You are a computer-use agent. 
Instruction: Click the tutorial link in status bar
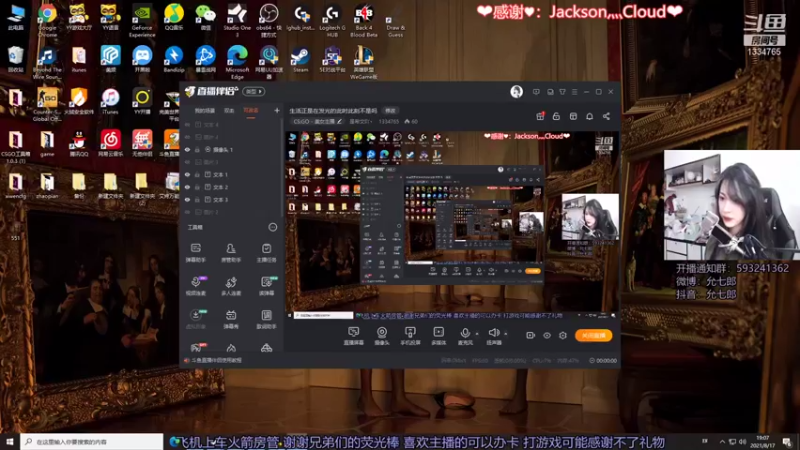pyautogui.click(x=217, y=360)
